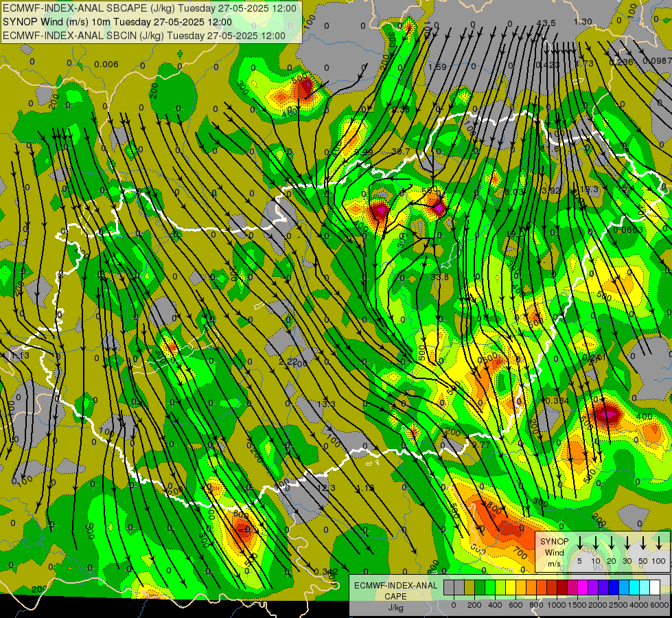This screenshot has width=672, height=618.
Task: Click the 1000 tick label on the CAPE scale
Action: pos(557,605)
